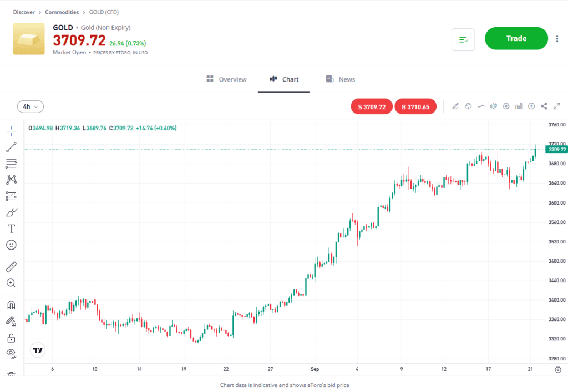Select the ruler measure tool
This screenshot has width=568, height=392.
point(11,267)
